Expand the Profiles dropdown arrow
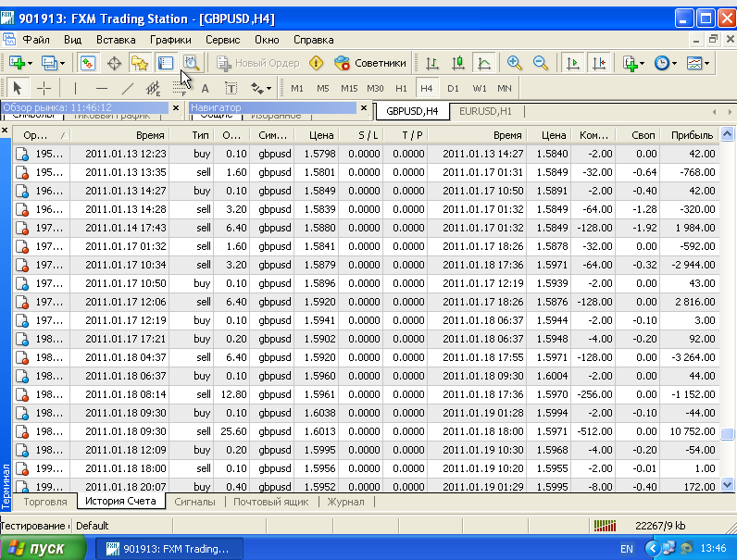The height and width of the screenshot is (560, 737). 63,64
